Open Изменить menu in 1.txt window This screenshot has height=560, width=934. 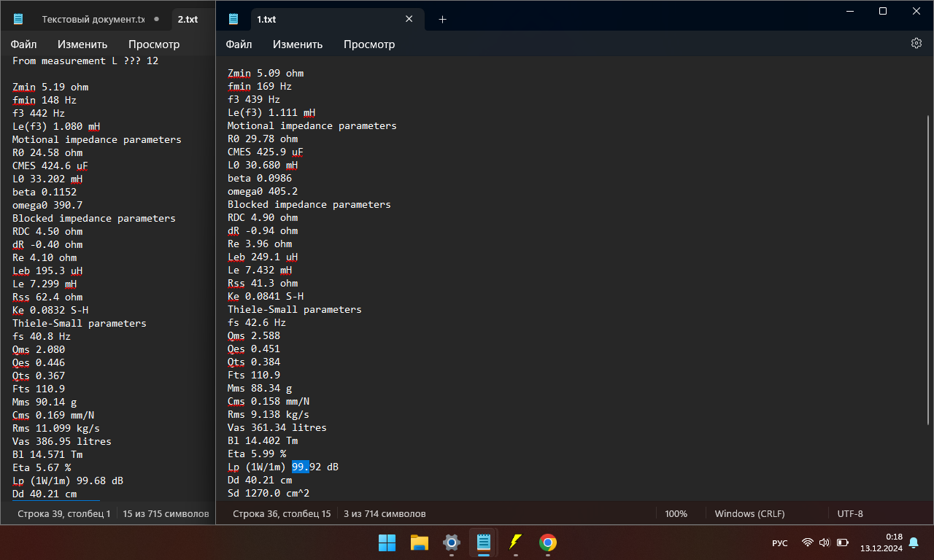click(x=298, y=44)
